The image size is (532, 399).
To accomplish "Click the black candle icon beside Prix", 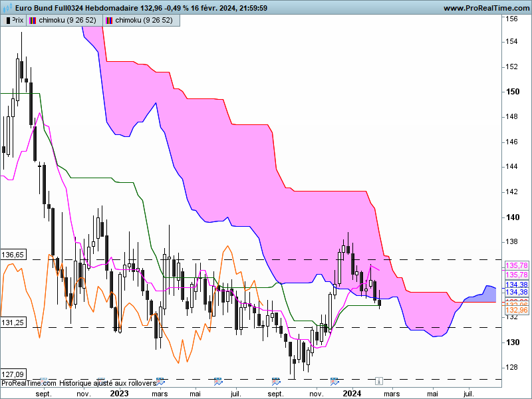I will point(8,21).
